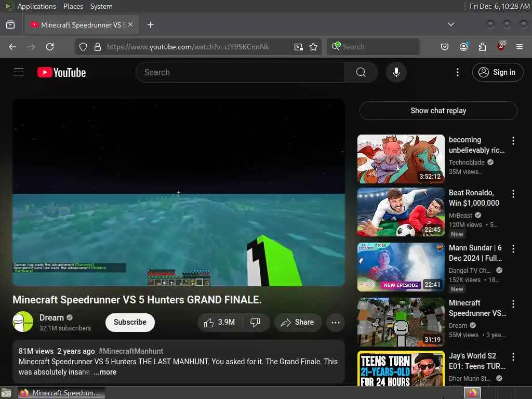The image size is (532, 399).
Task: Open more actions ellipsis under video
Action: click(335, 322)
